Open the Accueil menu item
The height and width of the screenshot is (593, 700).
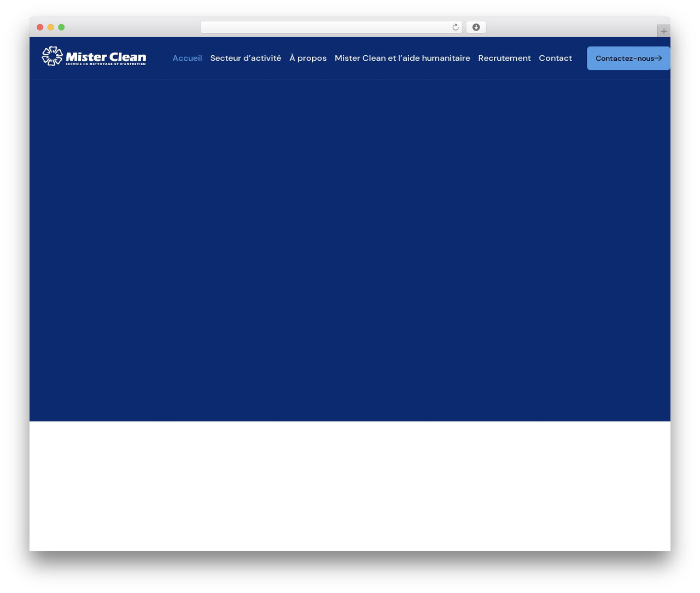pyautogui.click(x=187, y=58)
